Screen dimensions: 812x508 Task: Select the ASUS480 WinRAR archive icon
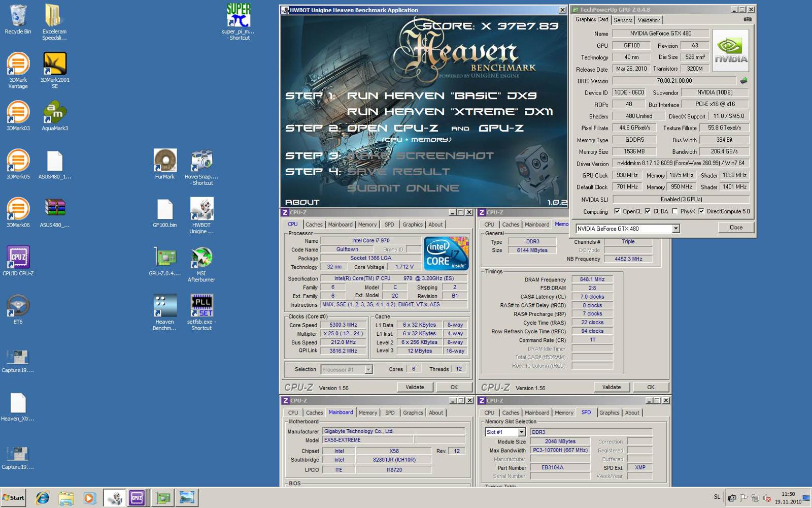55,212
